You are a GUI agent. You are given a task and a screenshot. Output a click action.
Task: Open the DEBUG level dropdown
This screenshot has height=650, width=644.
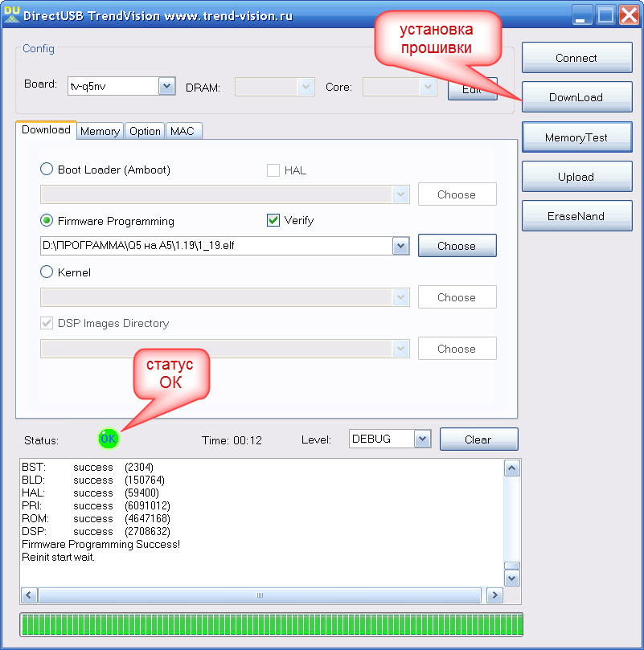[422, 439]
